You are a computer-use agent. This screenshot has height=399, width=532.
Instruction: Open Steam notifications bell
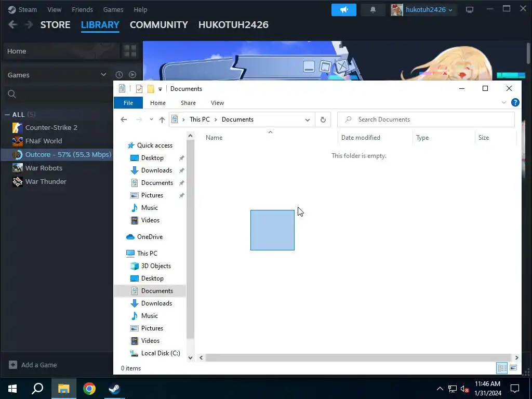click(x=373, y=10)
